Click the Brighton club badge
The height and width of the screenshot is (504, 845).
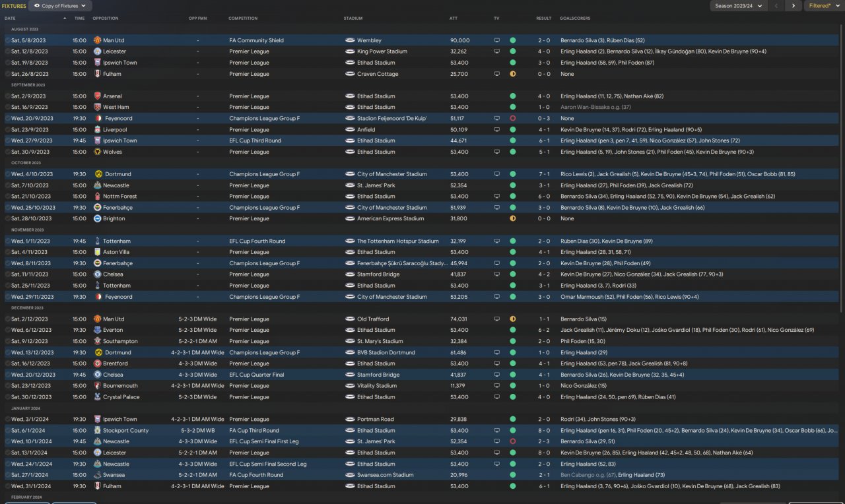point(98,218)
